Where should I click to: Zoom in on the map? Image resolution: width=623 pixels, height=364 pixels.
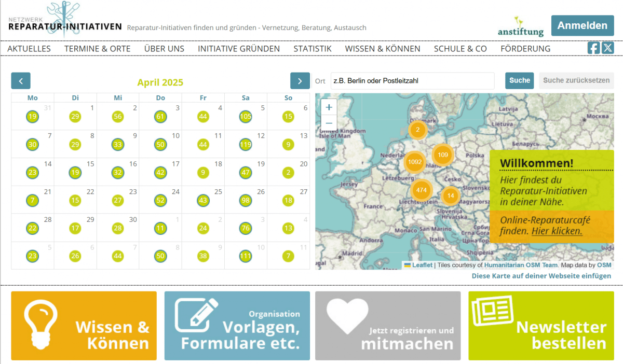[329, 107]
